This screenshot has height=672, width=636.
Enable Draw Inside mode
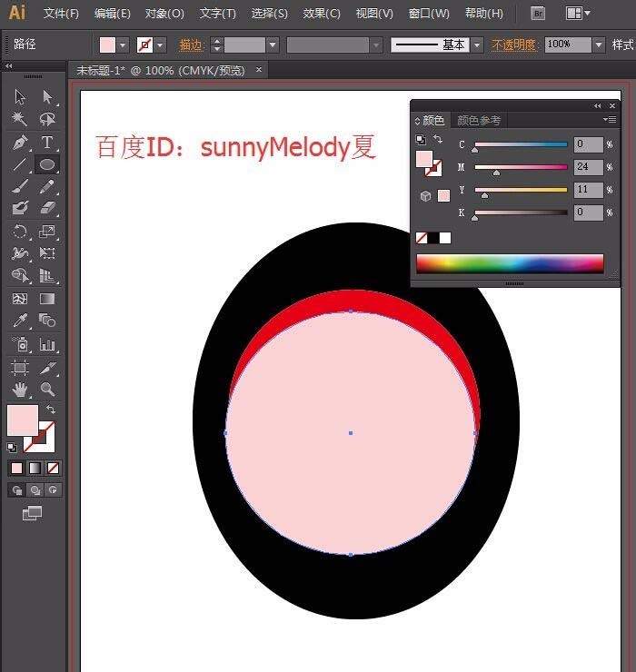point(54,489)
